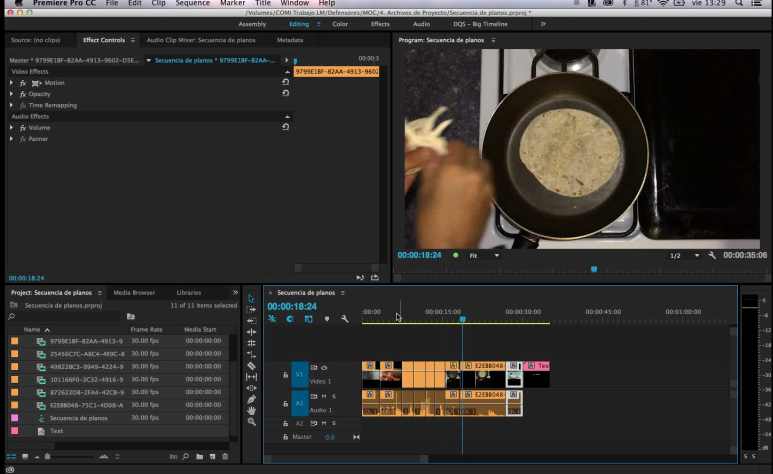Collapse the Video Effects section arrow
Image resolution: width=773 pixels, height=474 pixels.
tap(287, 72)
